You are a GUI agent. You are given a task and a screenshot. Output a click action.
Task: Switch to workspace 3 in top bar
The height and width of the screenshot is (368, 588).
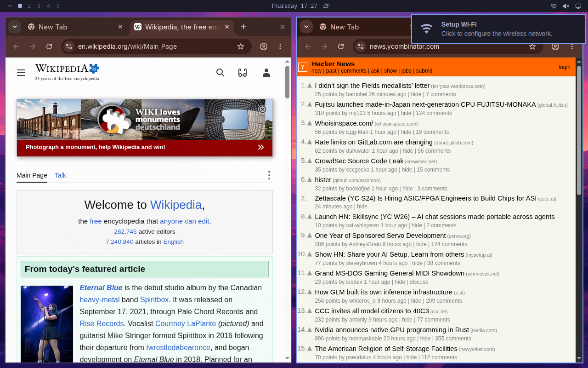pos(39,6)
